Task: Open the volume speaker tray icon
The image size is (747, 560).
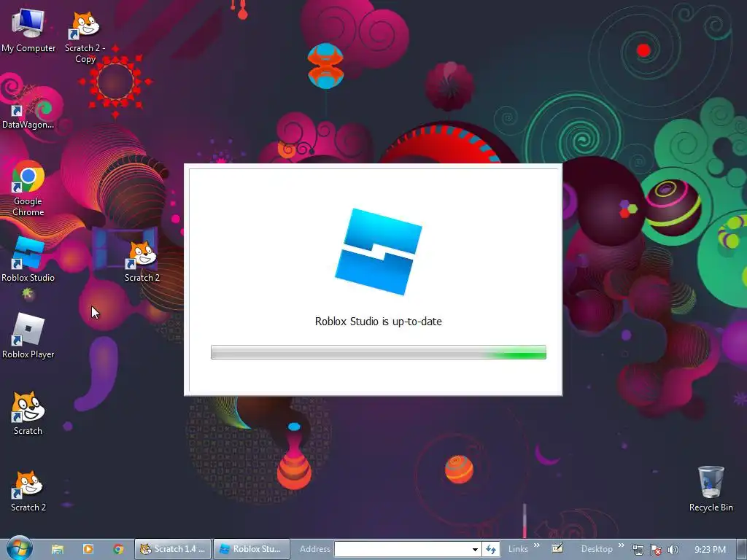Action: [673, 550]
